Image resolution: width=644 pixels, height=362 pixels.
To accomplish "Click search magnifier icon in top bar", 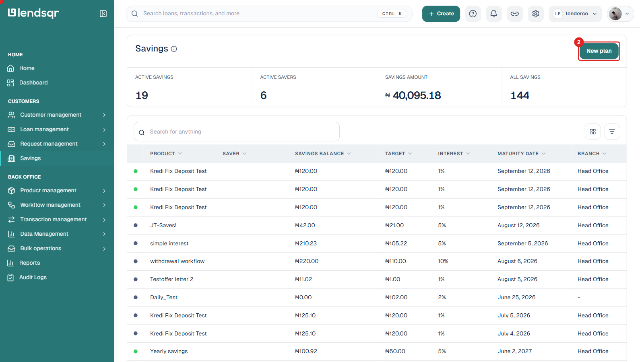I will coord(135,14).
